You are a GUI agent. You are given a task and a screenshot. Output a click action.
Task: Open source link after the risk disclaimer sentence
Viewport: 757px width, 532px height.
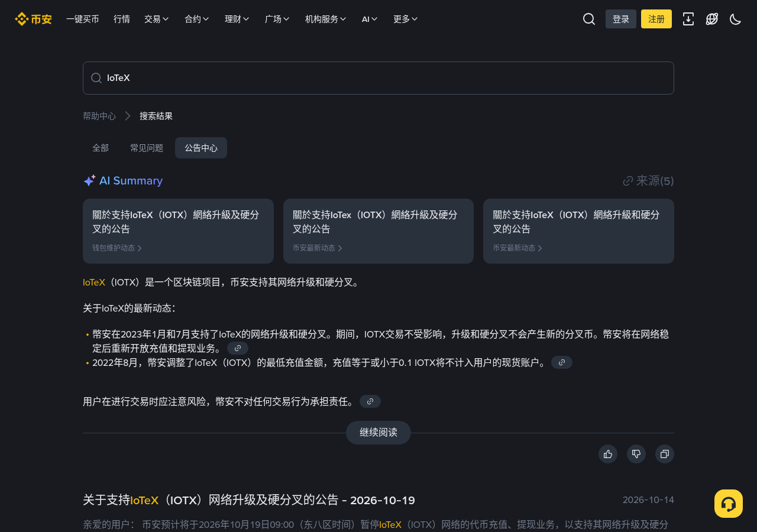click(370, 401)
